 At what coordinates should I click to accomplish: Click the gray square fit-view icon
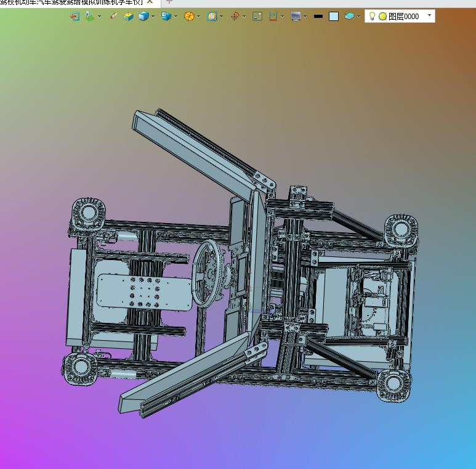(257, 16)
